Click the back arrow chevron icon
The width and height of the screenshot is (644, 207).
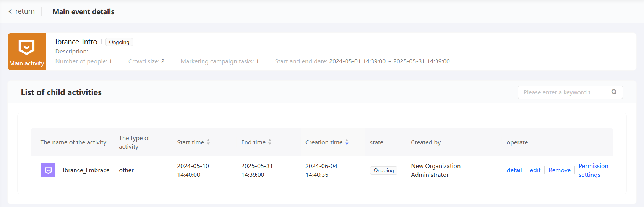[10, 11]
